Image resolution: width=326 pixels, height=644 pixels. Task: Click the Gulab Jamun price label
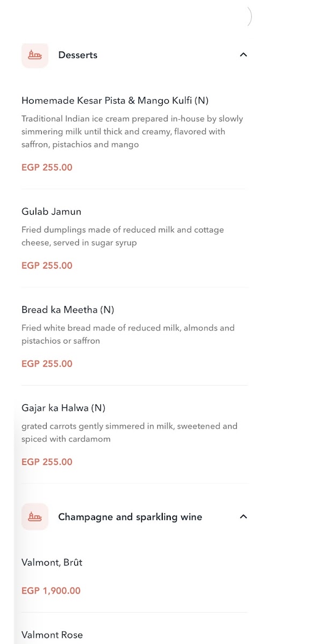coord(47,266)
